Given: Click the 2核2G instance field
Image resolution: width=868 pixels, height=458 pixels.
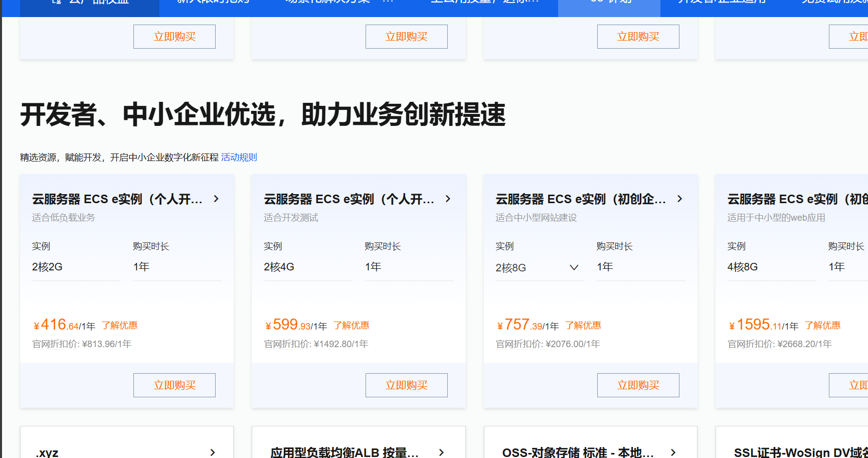Looking at the screenshot, I should (76, 267).
